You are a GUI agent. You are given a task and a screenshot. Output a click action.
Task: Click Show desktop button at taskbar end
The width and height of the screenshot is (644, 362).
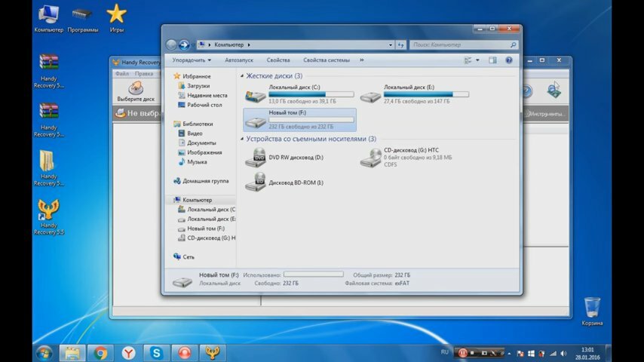click(609, 353)
